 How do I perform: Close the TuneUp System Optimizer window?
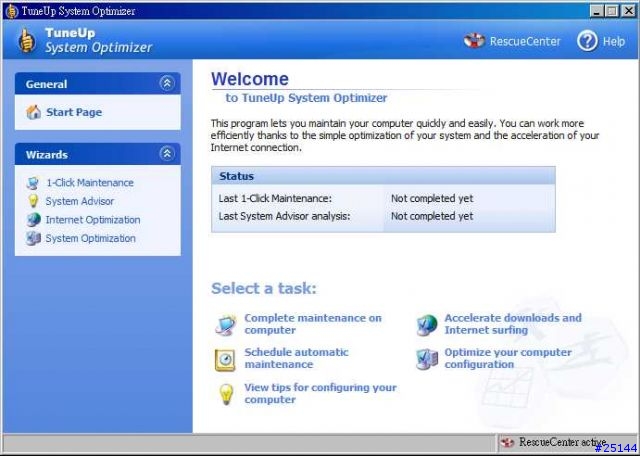629,11
